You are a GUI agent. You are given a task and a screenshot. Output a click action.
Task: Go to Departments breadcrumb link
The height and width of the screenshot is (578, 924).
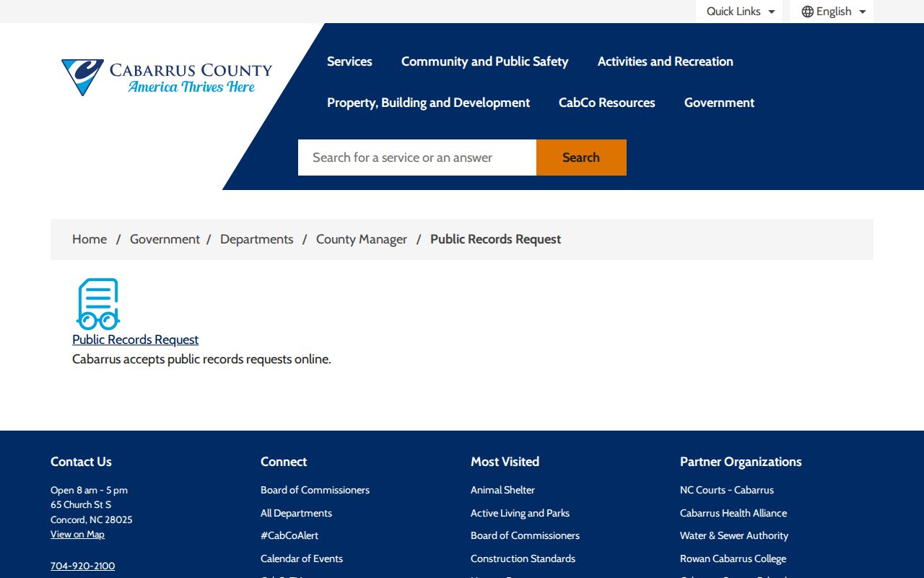point(256,239)
